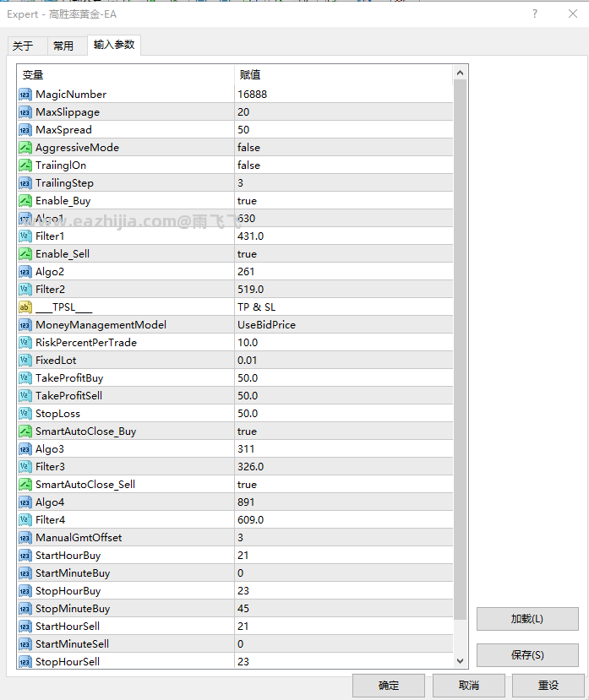Click the Algo3 integer icon

point(25,449)
